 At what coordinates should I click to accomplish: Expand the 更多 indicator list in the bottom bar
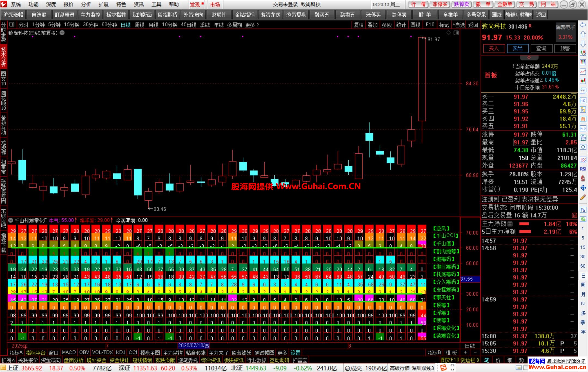pos(282,353)
